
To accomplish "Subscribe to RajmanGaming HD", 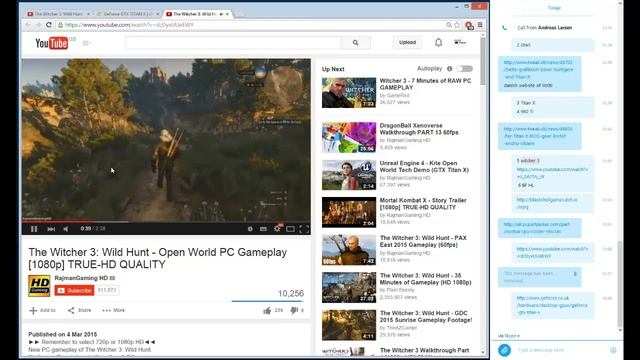I will pos(74,290).
